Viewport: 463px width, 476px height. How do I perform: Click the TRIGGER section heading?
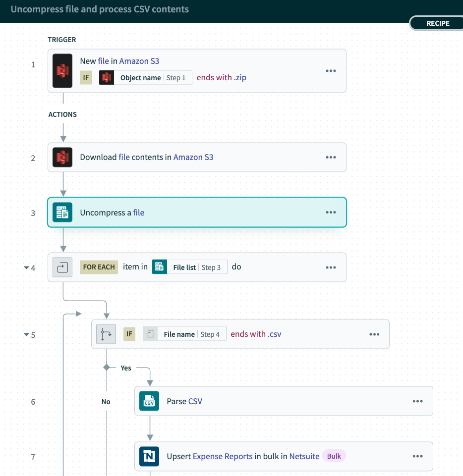click(61, 40)
